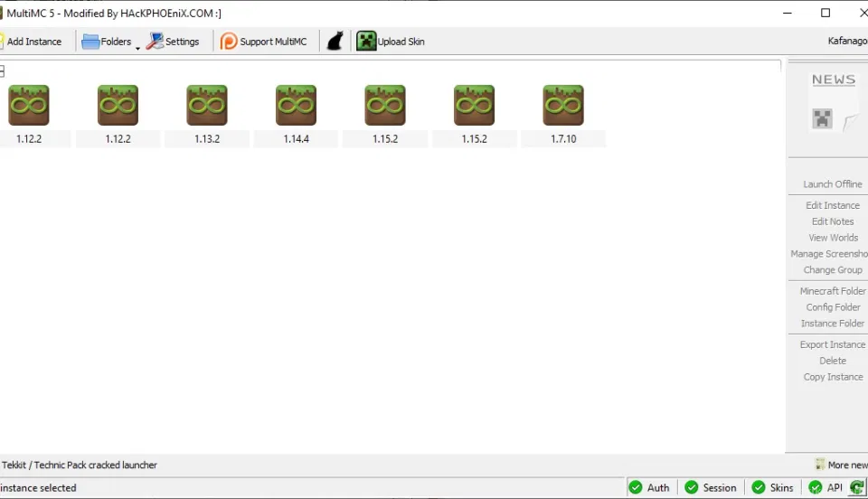Open View Worlds in the side panel
Viewport: 868px width, 499px height.
coord(833,238)
